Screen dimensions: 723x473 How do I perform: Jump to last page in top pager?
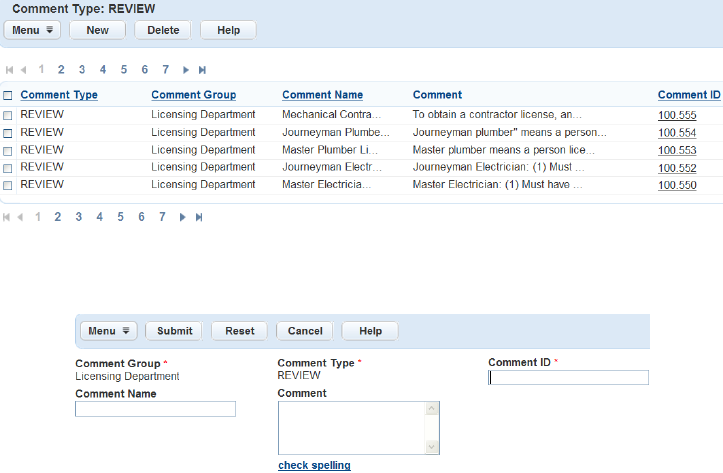[x=201, y=70]
